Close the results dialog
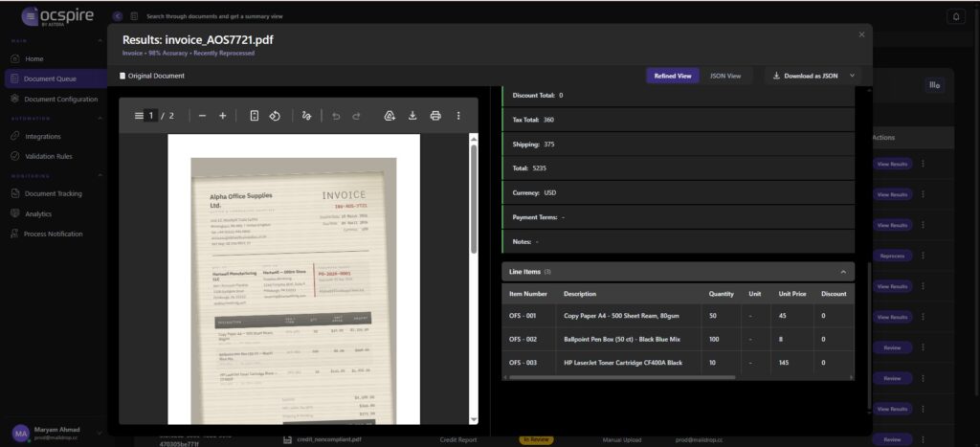 pos(862,34)
